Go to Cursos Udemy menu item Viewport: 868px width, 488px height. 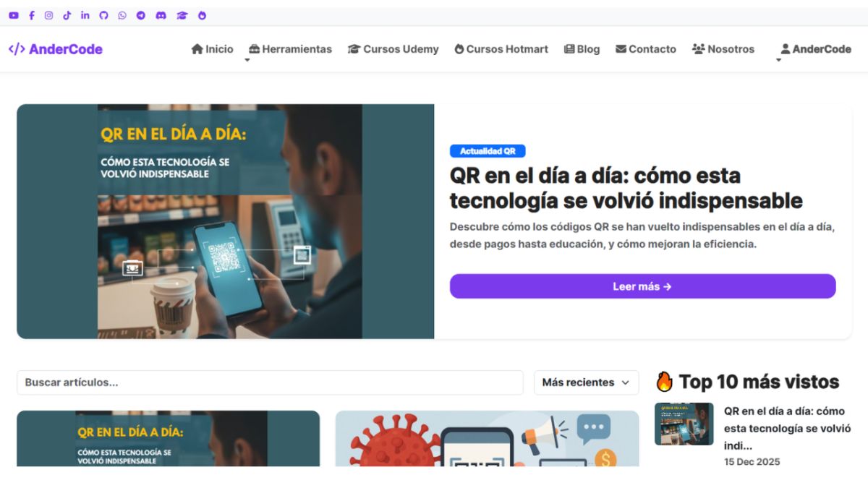[x=393, y=49]
